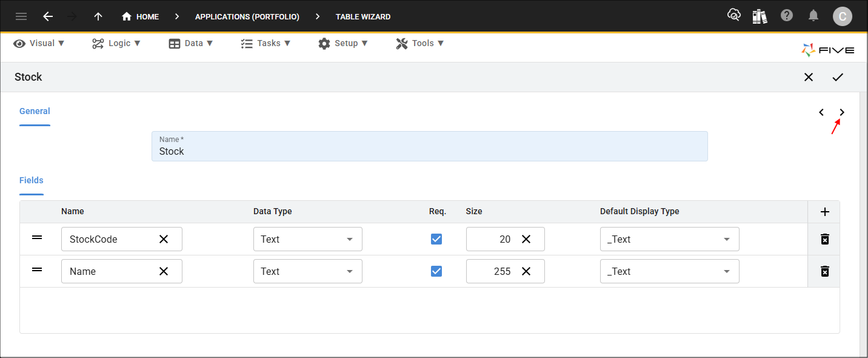Grab the Name row reorder handle

37,269
